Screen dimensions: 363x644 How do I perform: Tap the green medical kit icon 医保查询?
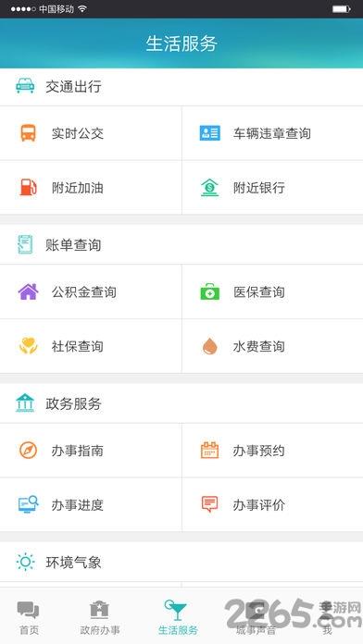coord(209,291)
